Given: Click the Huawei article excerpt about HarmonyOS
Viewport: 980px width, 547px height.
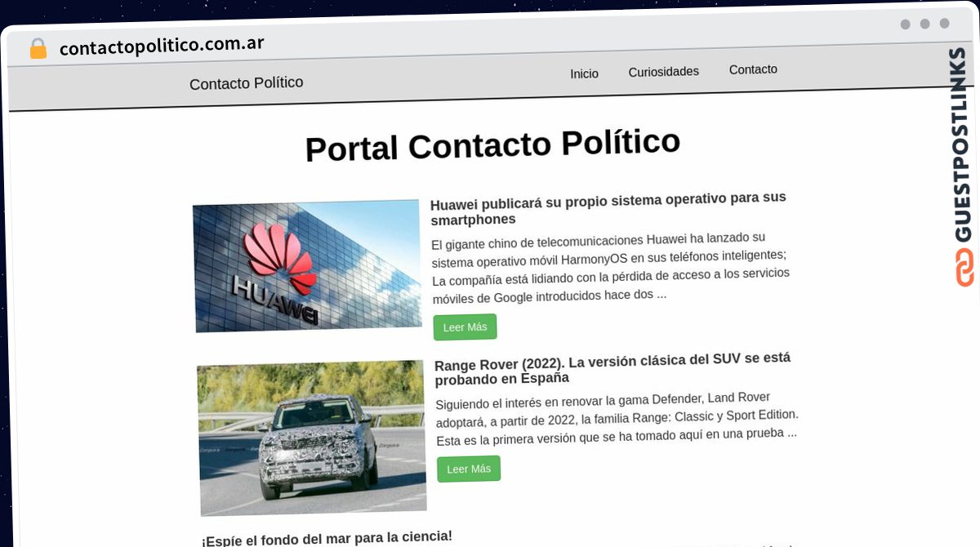Looking at the screenshot, I should click(x=610, y=267).
